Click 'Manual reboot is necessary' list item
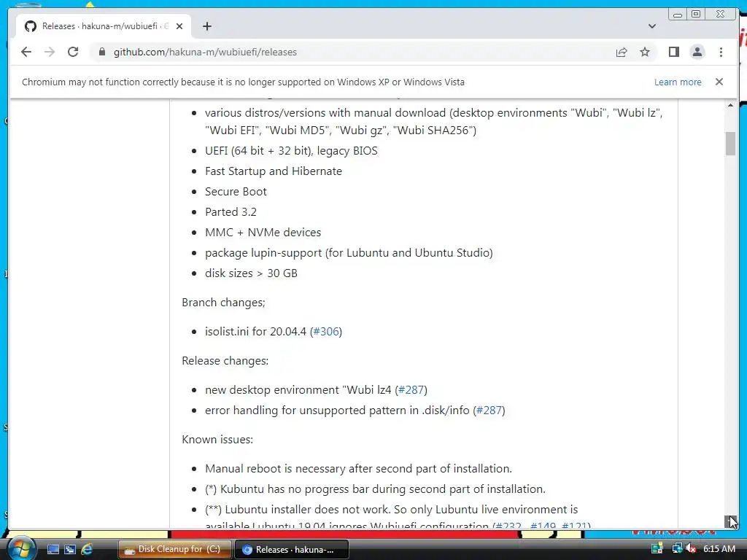This screenshot has height=560, width=747. coord(358,469)
